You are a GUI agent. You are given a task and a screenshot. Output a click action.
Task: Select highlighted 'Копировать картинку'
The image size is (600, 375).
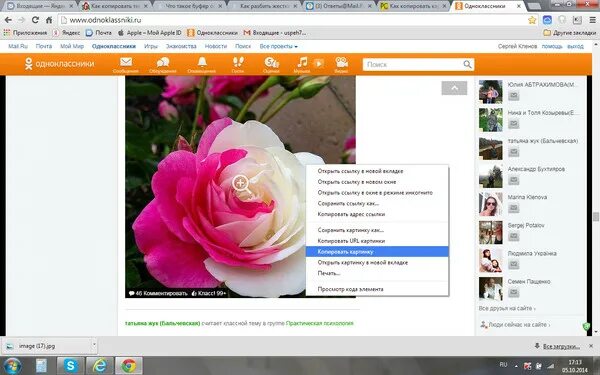(377, 251)
